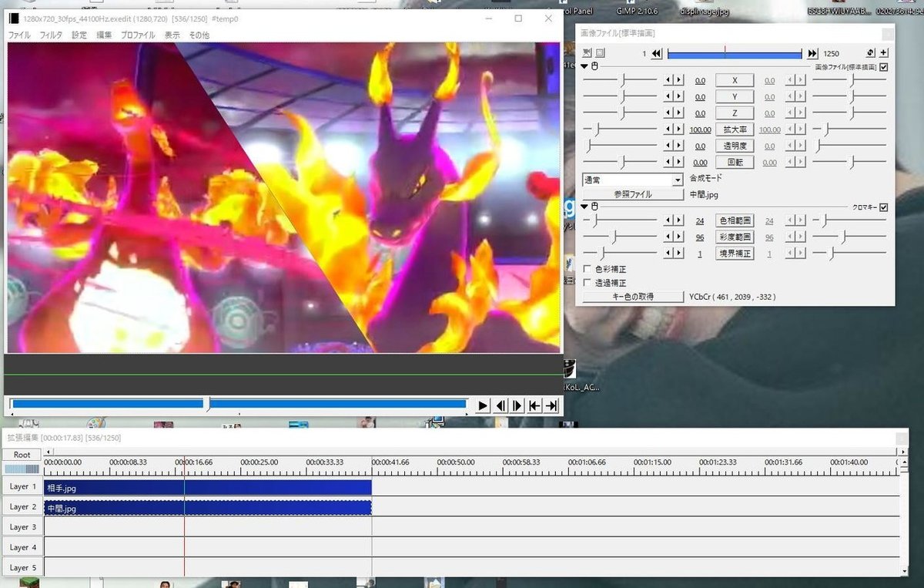Increase X value with its right arrow
This screenshot has width=924, height=588.
pyautogui.click(x=678, y=80)
